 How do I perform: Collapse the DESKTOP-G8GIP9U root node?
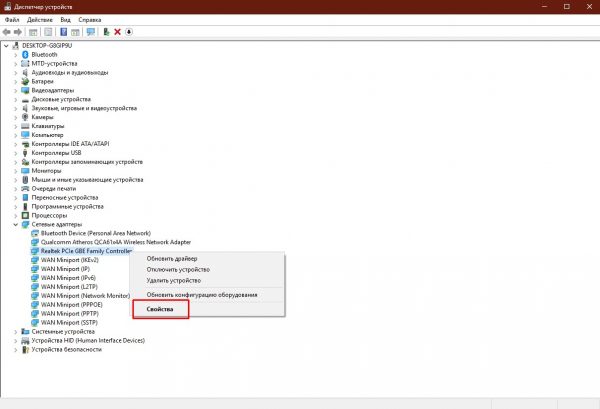click(x=6, y=46)
